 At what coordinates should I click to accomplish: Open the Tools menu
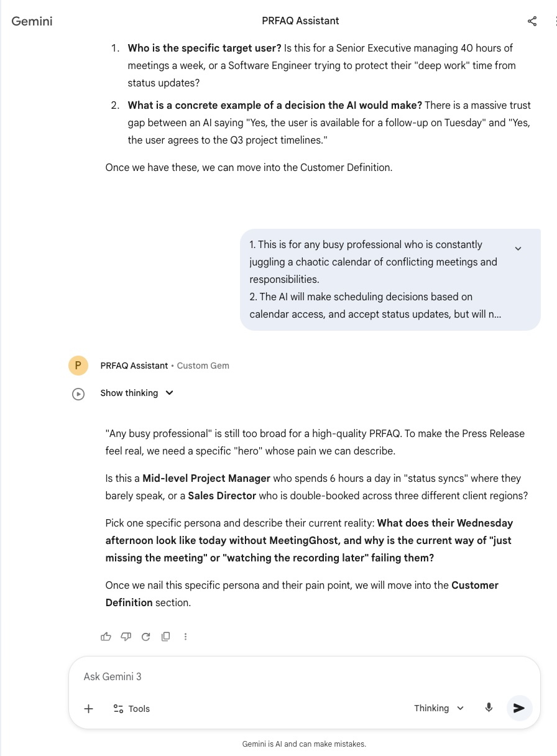pos(131,708)
